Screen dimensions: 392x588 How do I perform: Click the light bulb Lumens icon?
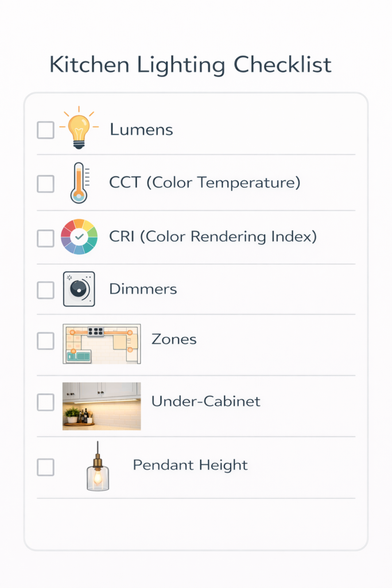point(79,127)
